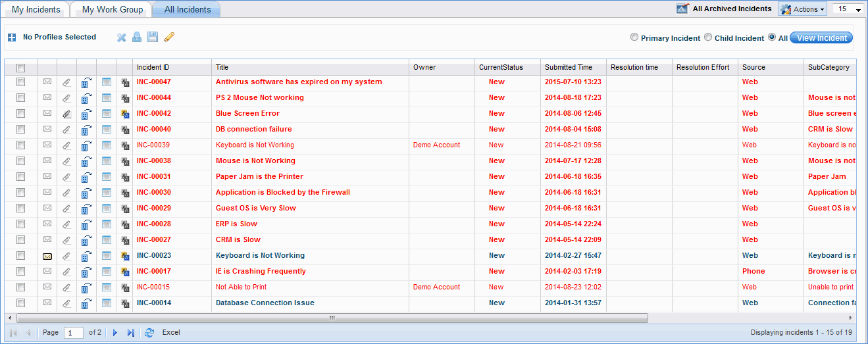Switch to the My Incidents tab

[36, 9]
